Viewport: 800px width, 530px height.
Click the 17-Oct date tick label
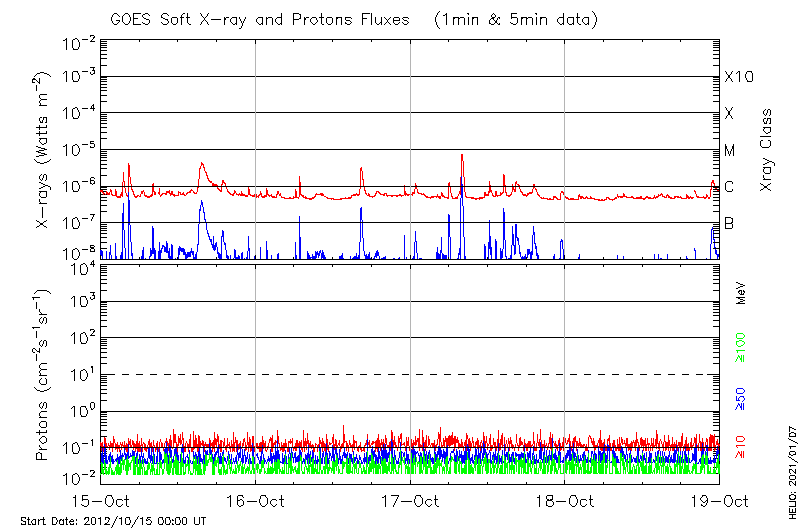pos(410,500)
